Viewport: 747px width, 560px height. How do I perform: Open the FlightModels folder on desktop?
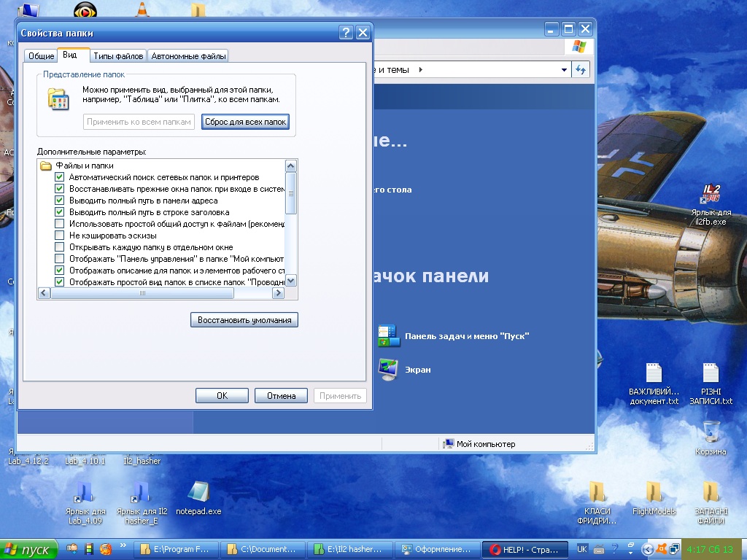654,492
